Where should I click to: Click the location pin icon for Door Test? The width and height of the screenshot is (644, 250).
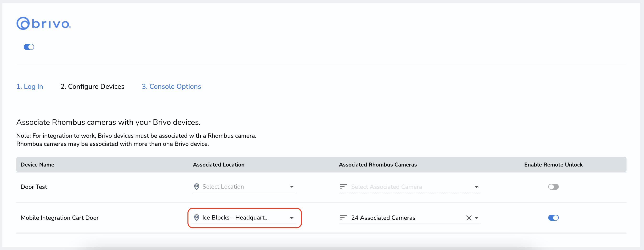(197, 187)
